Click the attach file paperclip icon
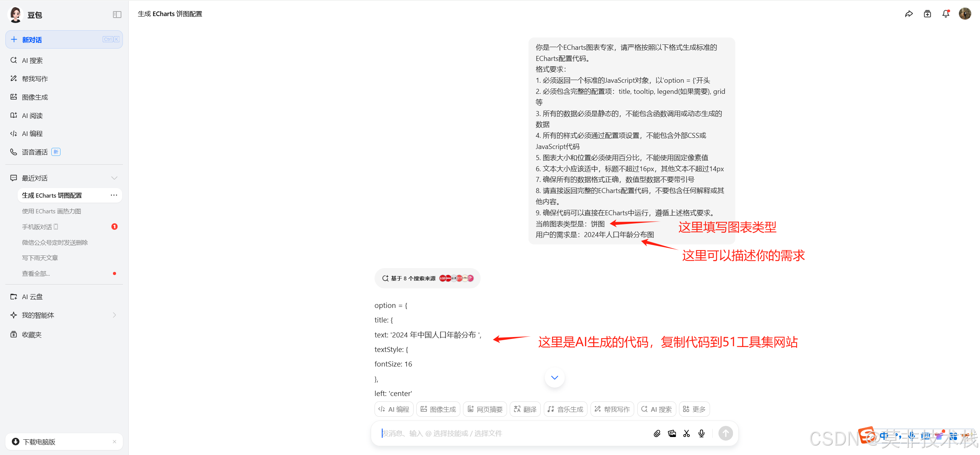 657,433
